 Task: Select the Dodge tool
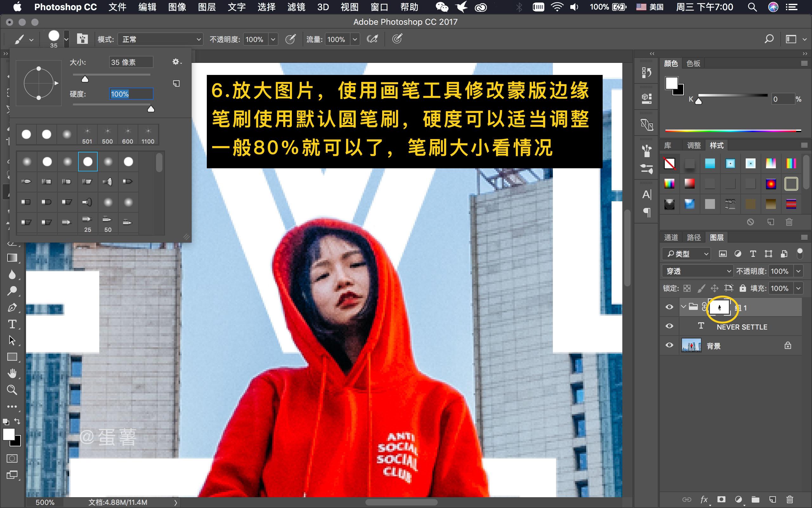coord(12,291)
